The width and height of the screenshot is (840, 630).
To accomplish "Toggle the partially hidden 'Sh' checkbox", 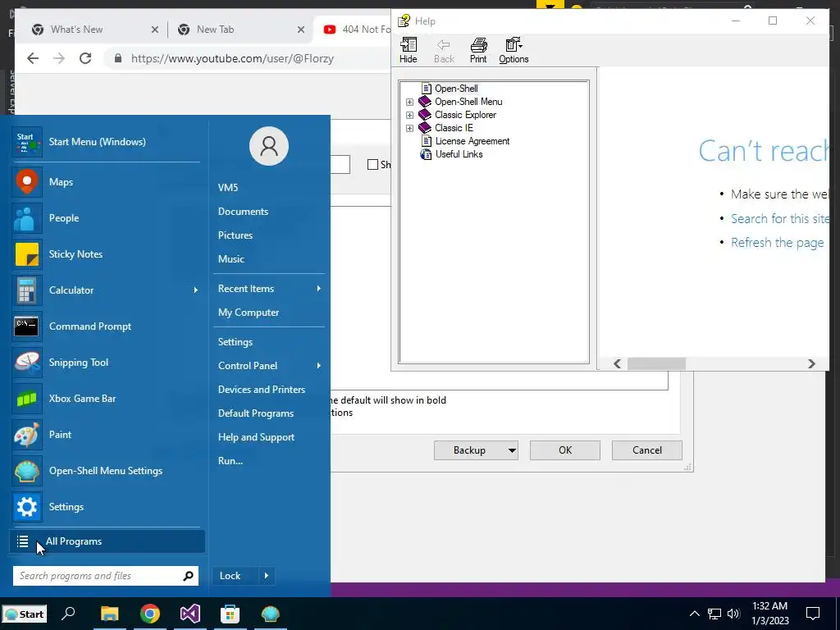I will tap(373, 164).
